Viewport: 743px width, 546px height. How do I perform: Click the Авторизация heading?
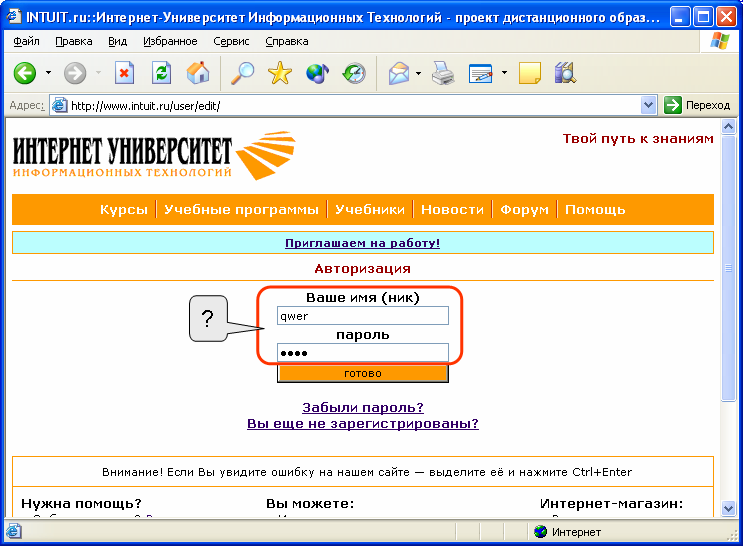coord(362,268)
